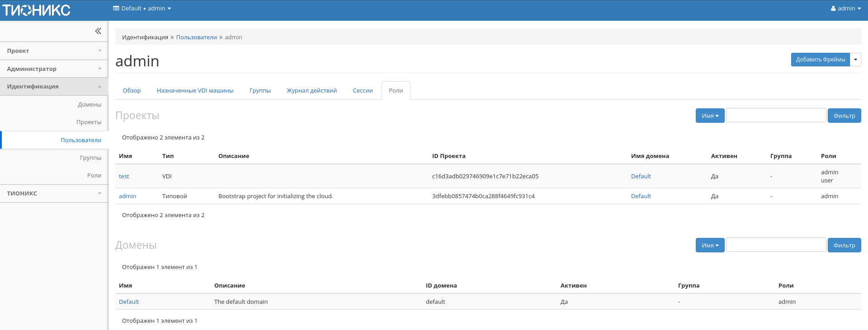Image resolution: width=868 pixels, height=330 pixels.
Task: Click Фильтр button in Проекты section
Action: point(844,116)
